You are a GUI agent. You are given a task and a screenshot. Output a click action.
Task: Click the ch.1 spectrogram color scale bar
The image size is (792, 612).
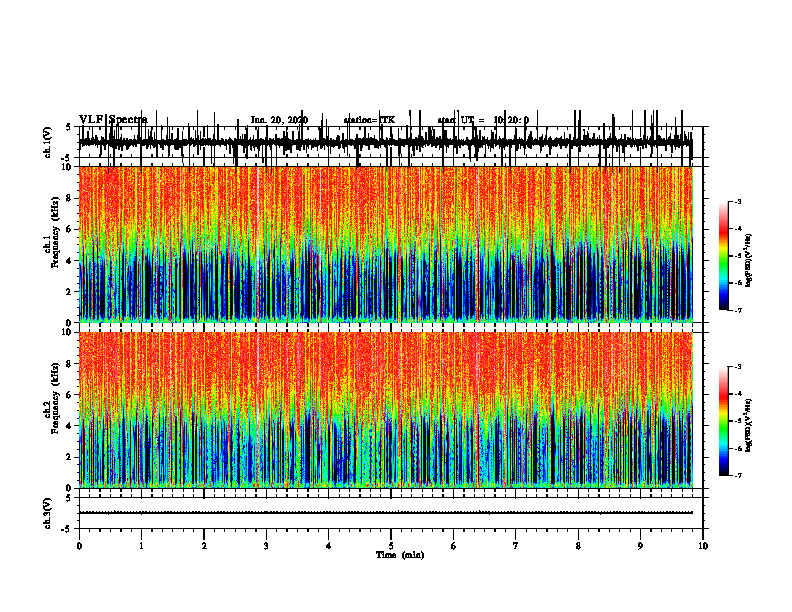point(723,256)
